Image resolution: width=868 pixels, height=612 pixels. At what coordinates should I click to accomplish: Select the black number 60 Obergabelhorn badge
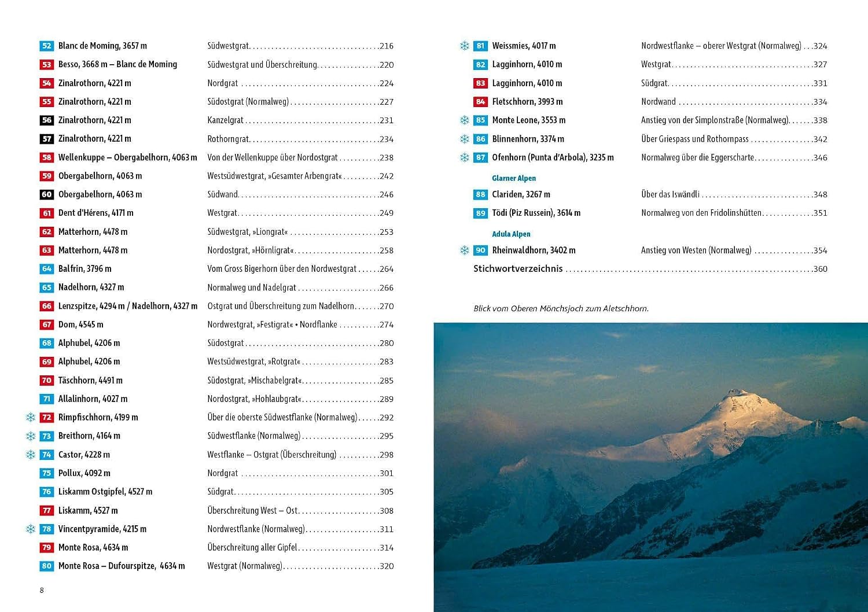pyautogui.click(x=47, y=194)
